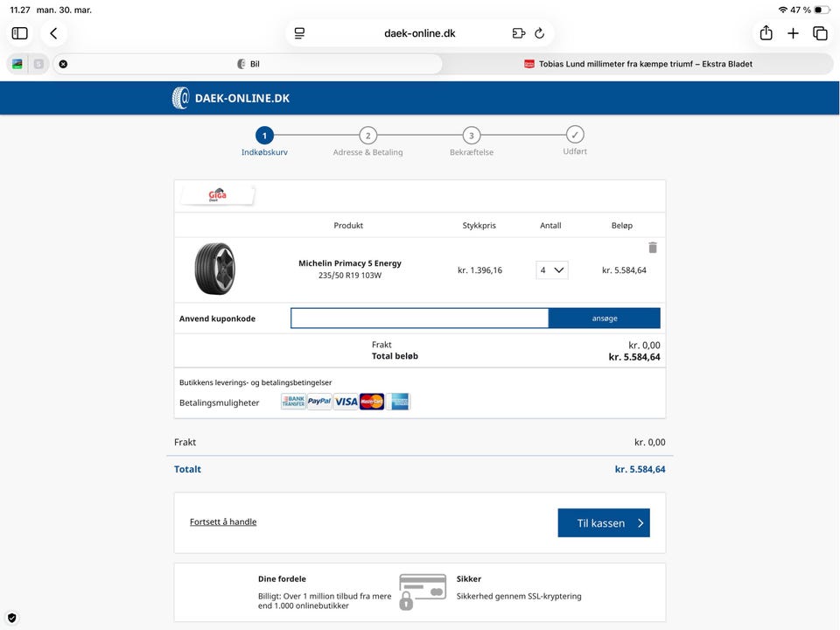Follow the Fortsett å handle link
Image resolution: width=840 pixels, height=630 pixels.
point(223,521)
